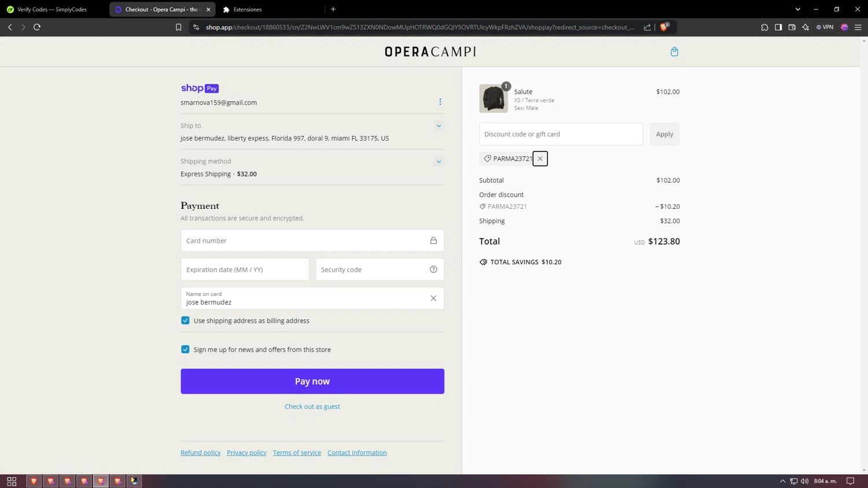
Task: Click the email smarnova159@gmail.com
Action: tap(219, 102)
